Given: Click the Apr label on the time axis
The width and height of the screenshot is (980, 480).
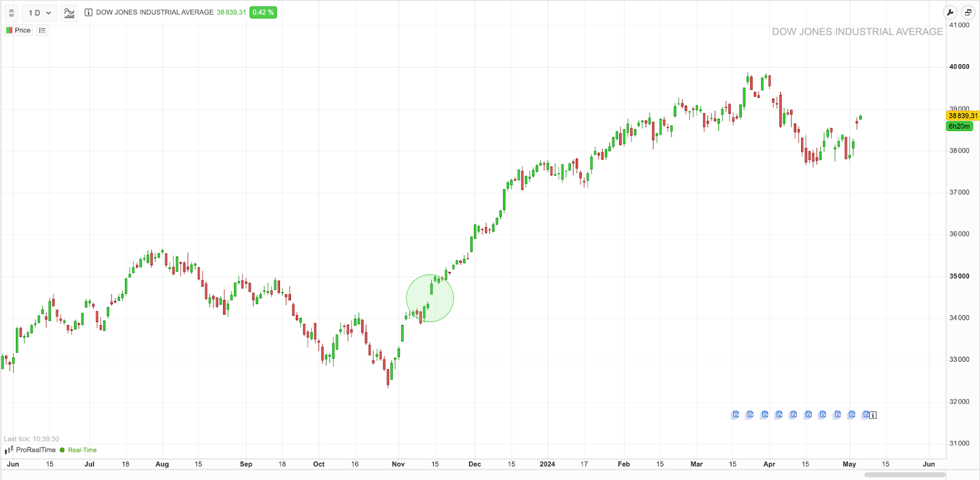Looking at the screenshot, I should 769,464.
